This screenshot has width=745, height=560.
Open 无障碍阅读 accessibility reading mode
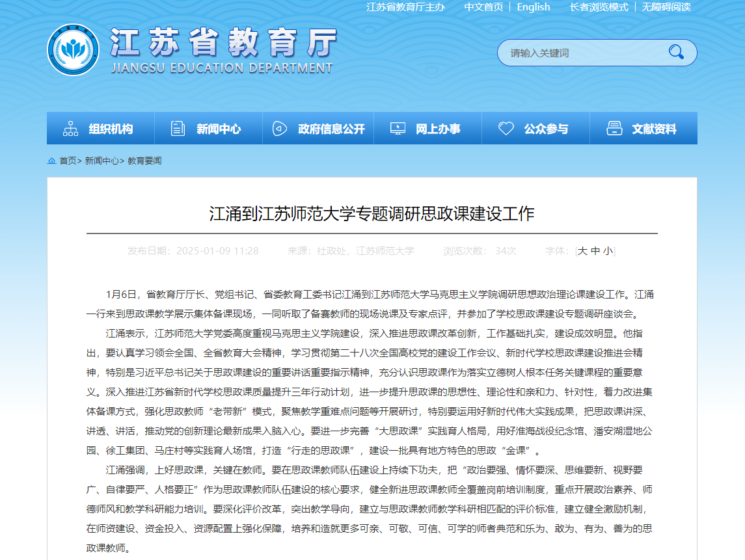666,7
